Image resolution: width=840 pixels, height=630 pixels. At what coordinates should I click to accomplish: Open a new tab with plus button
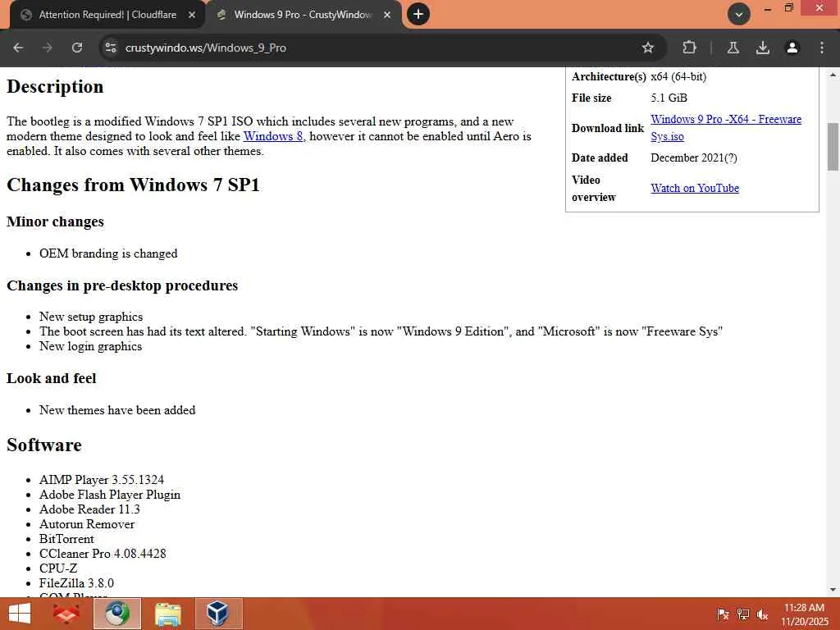[x=418, y=14]
